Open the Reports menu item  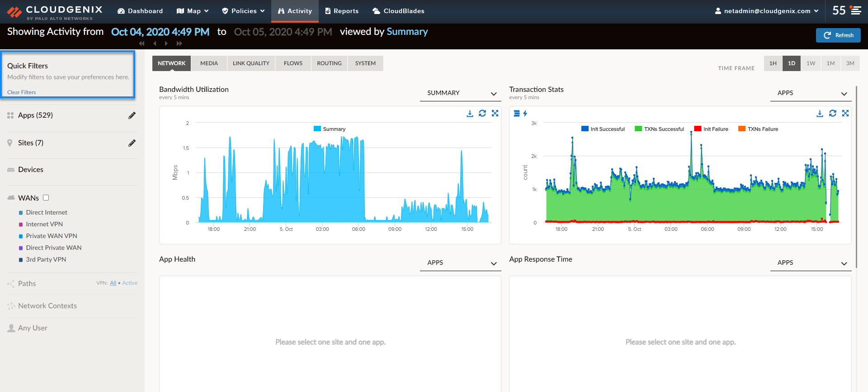pyautogui.click(x=342, y=11)
